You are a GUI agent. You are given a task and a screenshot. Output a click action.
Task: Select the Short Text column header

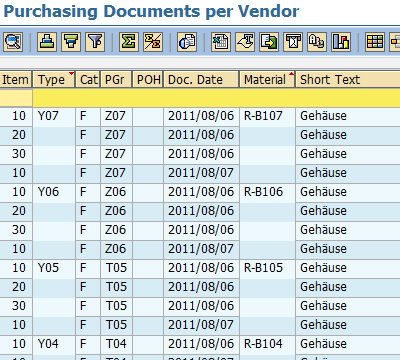click(348, 79)
